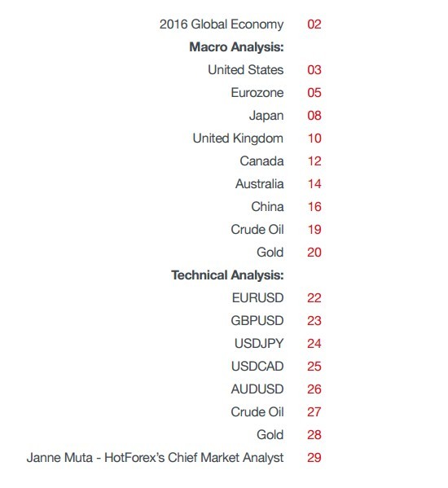Click page number 20 for Gold
Image resolution: width=448 pixels, height=488 pixels.
314,253
